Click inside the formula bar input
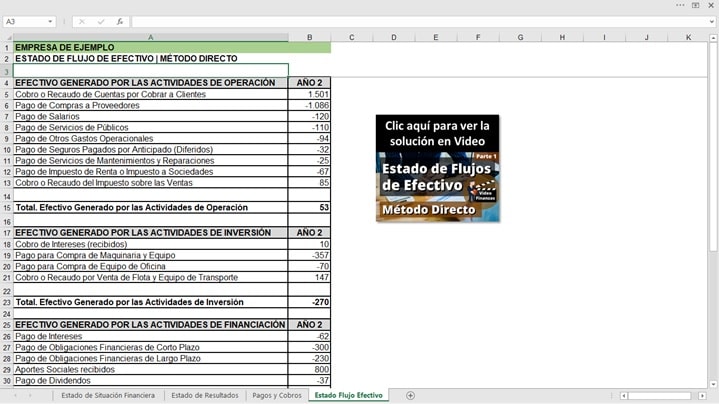The height and width of the screenshot is (404, 719). point(400,21)
